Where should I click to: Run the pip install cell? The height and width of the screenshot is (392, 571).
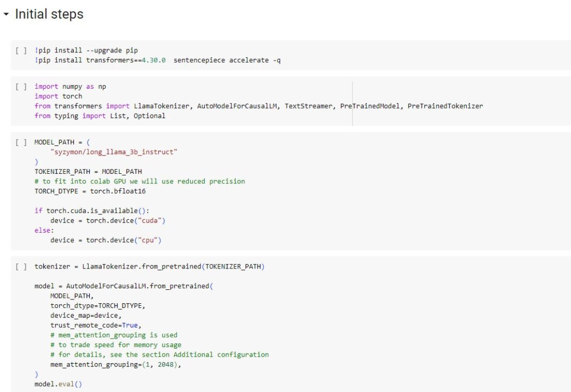click(x=21, y=50)
